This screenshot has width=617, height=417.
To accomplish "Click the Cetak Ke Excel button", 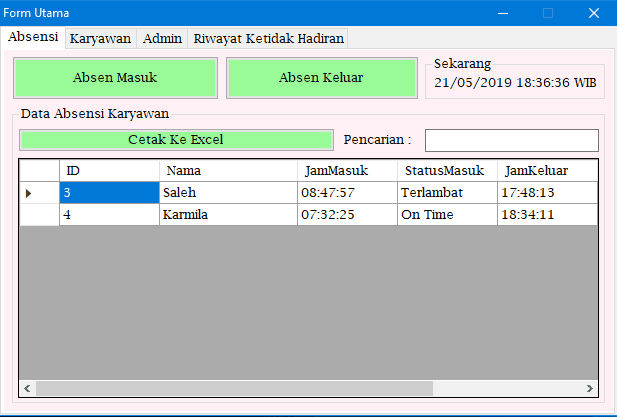I will pos(175,140).
